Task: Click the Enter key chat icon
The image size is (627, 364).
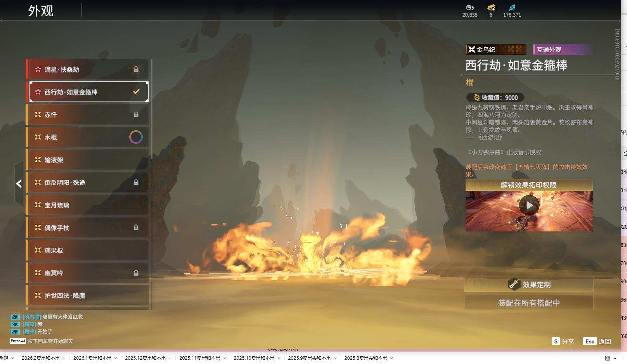Action: [x=18, y=341]
